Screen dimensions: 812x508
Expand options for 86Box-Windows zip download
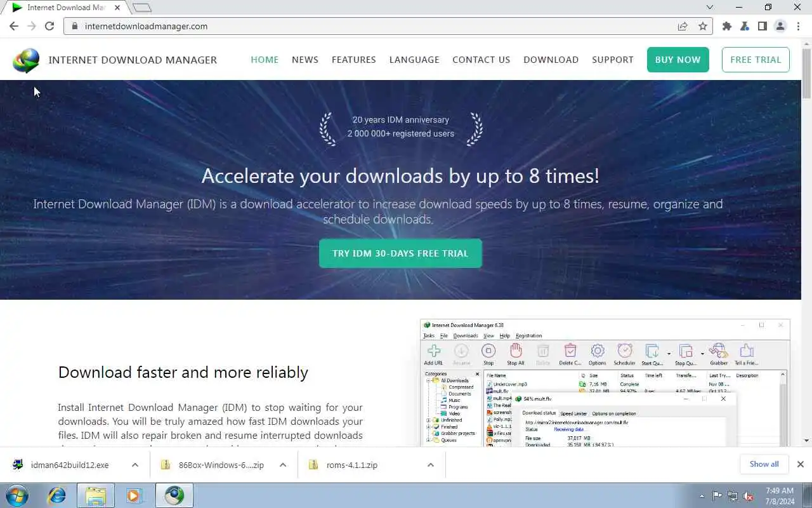coord(283,465)
